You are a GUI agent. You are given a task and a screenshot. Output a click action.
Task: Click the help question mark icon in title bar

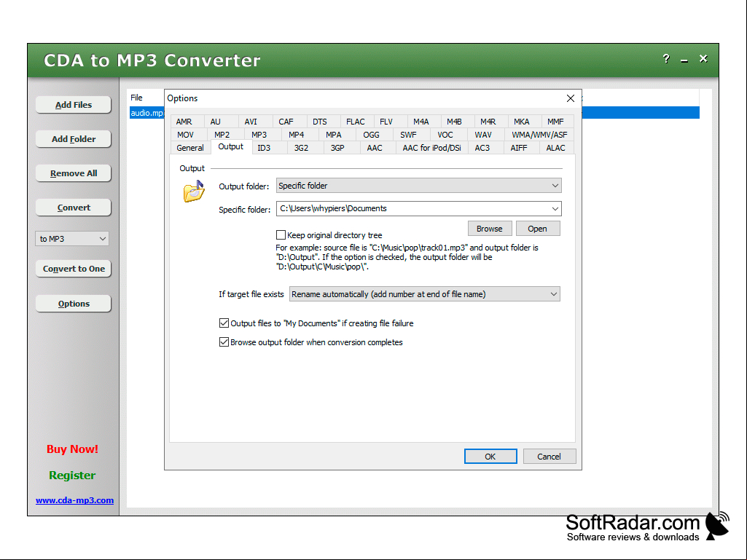666,59
